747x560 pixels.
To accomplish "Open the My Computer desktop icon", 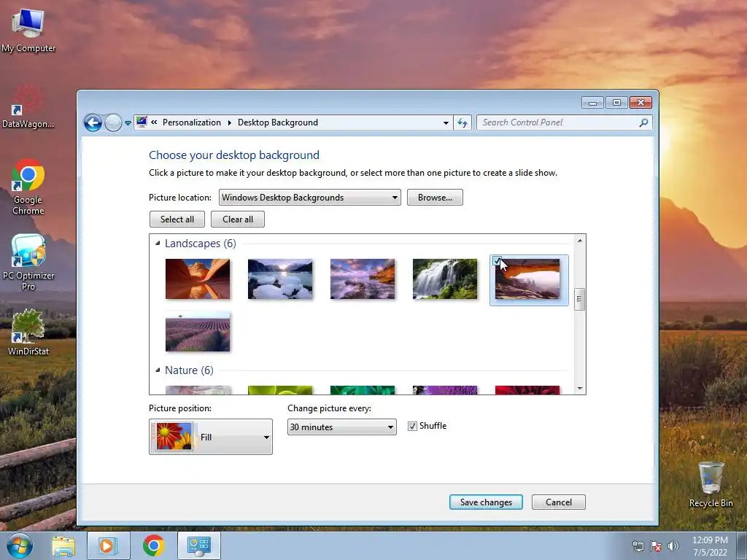I will click(x=28, y=30).
